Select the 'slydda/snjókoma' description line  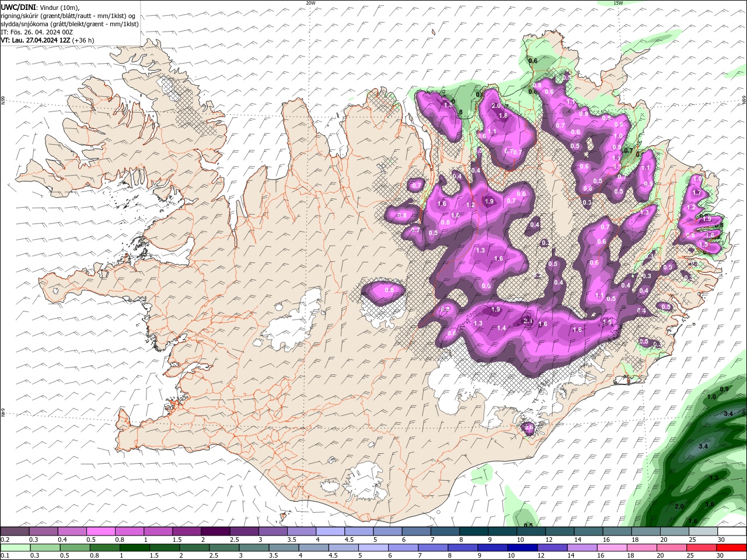[x=69, y=24]
